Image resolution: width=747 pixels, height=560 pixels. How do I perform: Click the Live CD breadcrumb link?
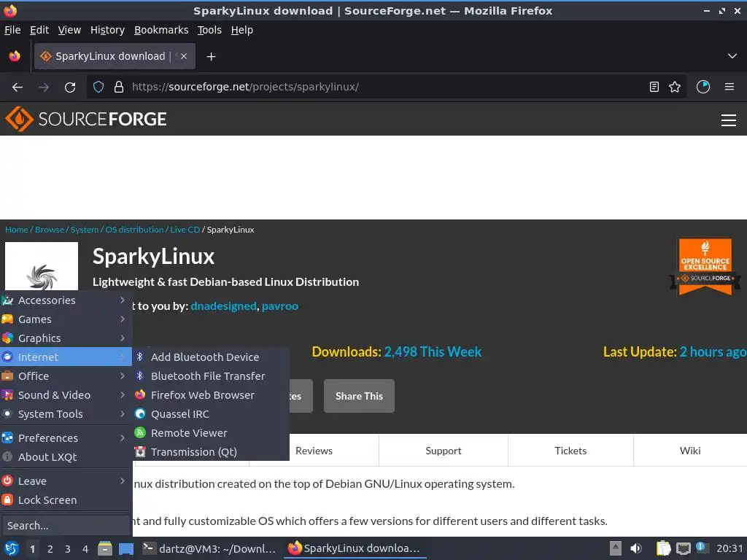(x=185, y=230)
